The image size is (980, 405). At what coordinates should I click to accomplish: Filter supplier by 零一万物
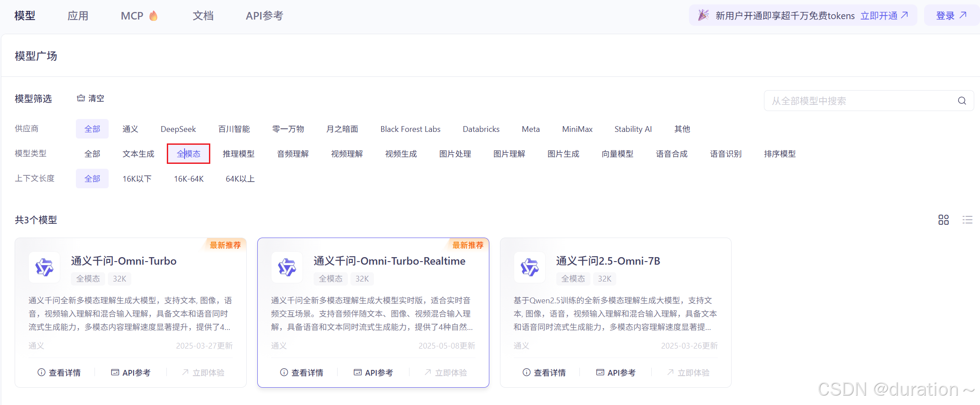click(x=288, y=129)
